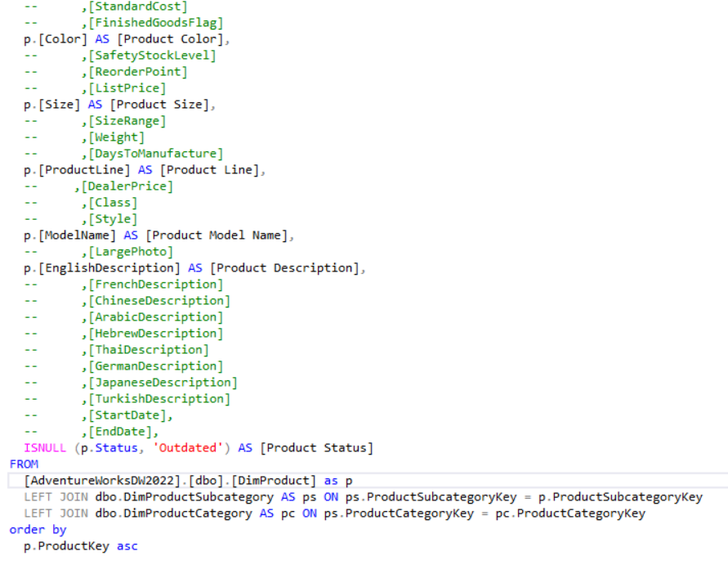Click p.ProductSubcategoryKey at join condition end
The width and height of the screenshot is (728, 565).
coord(620,497)
